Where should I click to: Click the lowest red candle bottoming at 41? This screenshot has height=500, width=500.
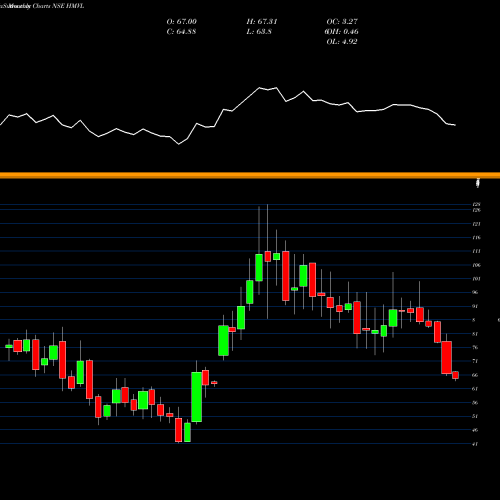click(x=179, y=430)
